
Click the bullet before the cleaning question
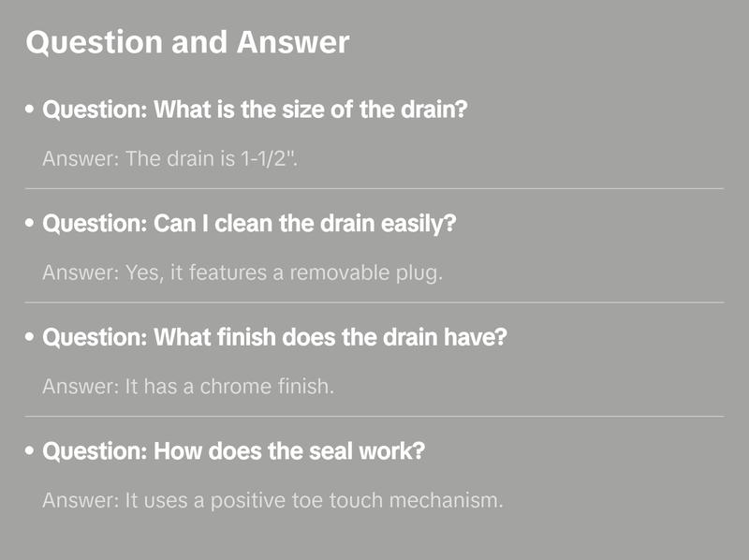coord(31,225)
